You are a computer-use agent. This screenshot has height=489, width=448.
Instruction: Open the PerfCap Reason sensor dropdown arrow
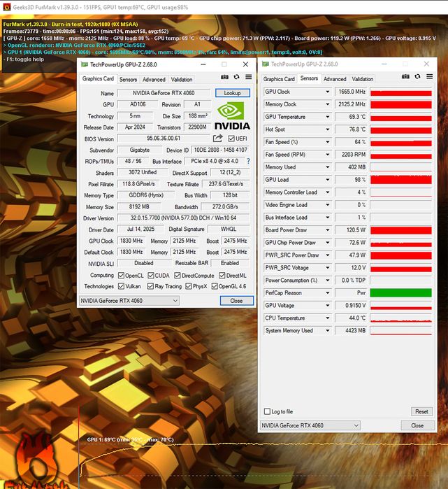tap(327, 293)
